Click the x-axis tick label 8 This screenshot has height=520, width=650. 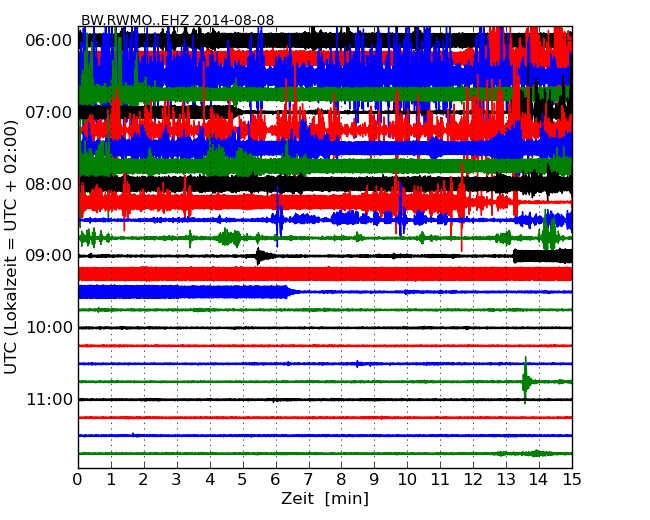[x=342, y=480]
